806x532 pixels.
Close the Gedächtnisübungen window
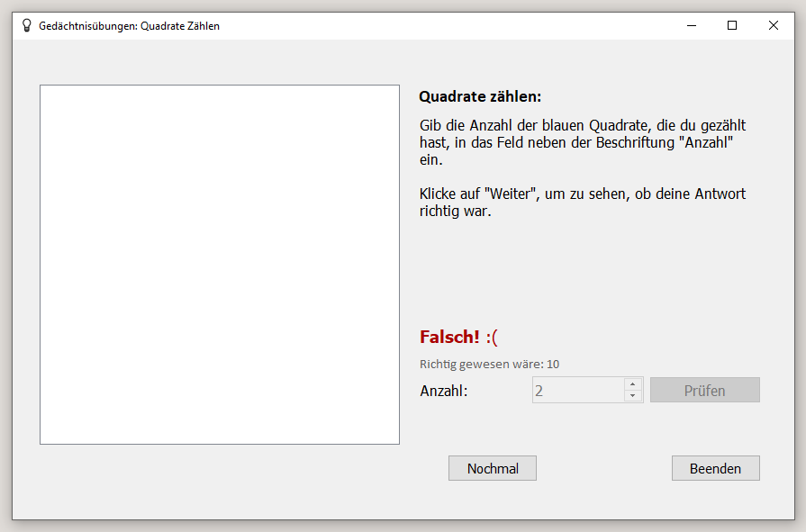774,26
